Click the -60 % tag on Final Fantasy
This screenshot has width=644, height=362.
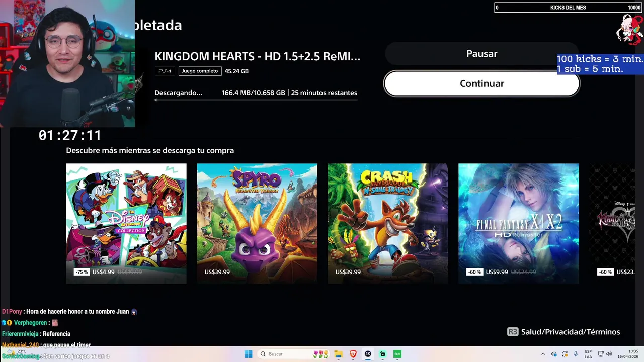[474, 272]
